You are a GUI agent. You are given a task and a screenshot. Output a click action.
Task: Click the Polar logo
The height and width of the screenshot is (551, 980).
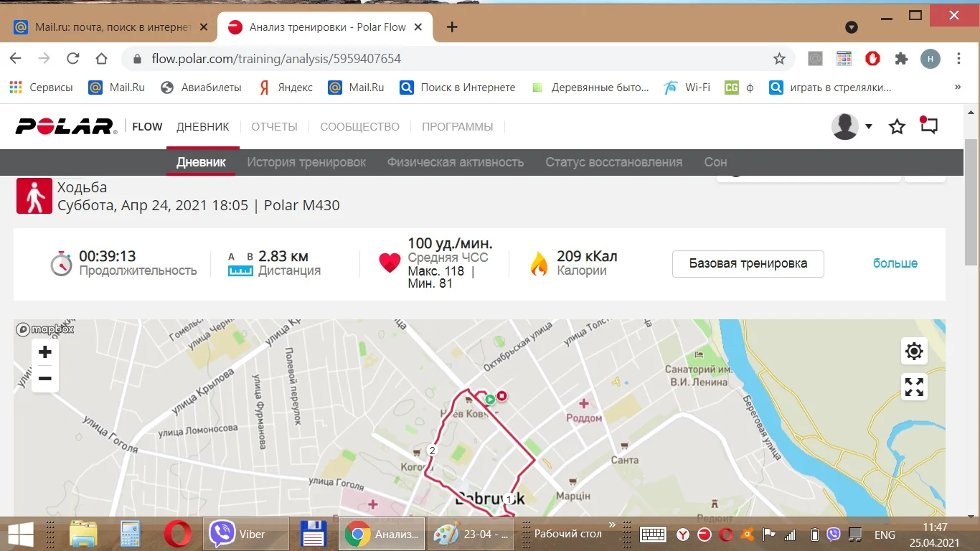66,126
